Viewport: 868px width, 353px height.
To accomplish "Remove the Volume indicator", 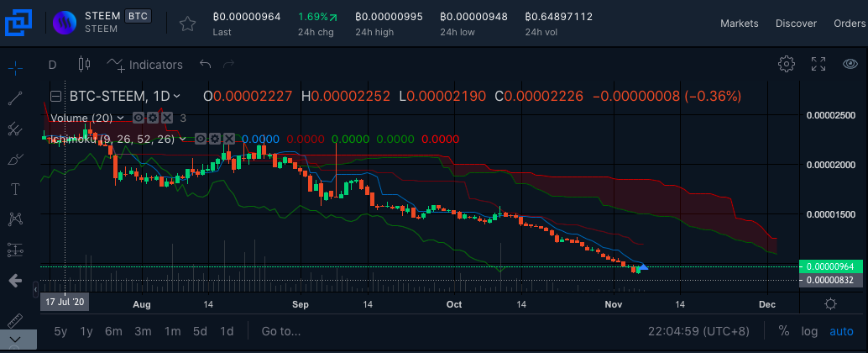I will [x=166, y=118].
